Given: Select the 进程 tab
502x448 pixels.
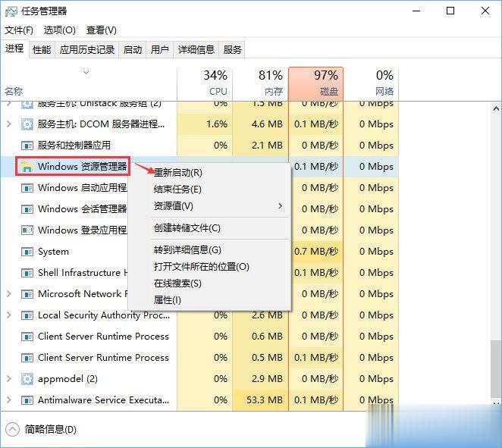Looking at the screenshot, I should [x=14, y=49].
